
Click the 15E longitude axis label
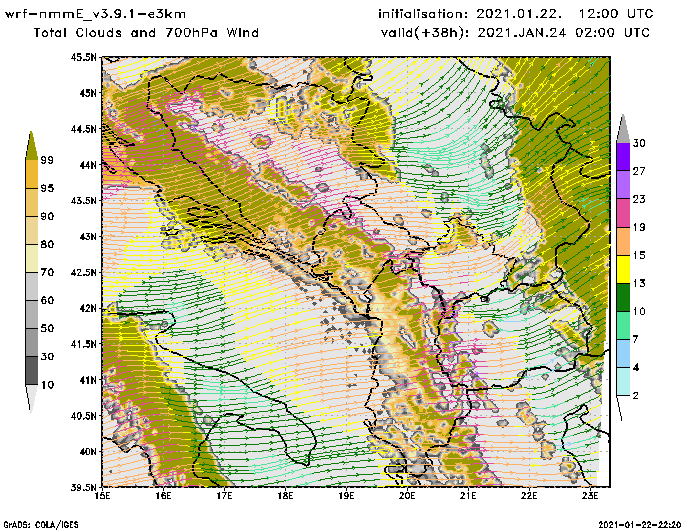103,496
